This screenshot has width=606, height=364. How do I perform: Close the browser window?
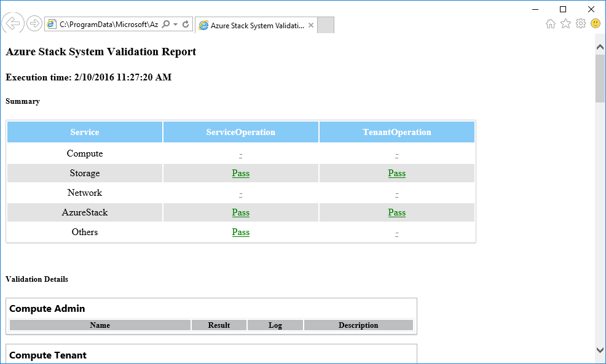(x=591, y=9)
